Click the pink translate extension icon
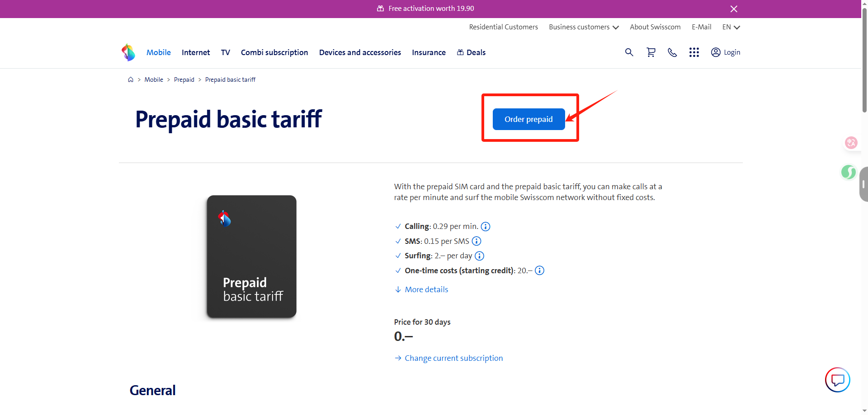Image resolution: width=868 pixels, height=415 pixels. pyautogui.click(x=851, y=143)
